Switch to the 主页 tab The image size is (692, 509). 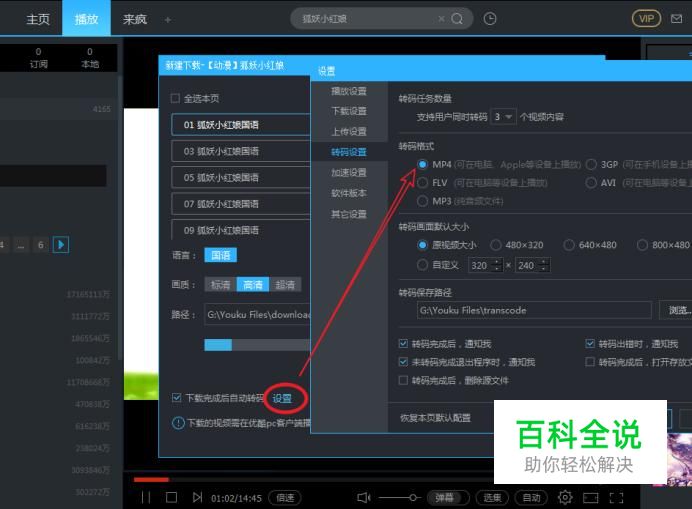click(38, 19)
